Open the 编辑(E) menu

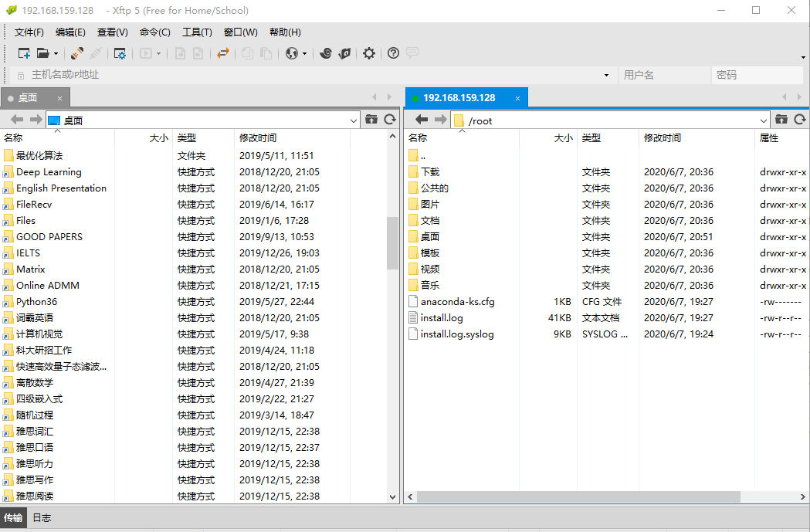[x=70, y=32]
